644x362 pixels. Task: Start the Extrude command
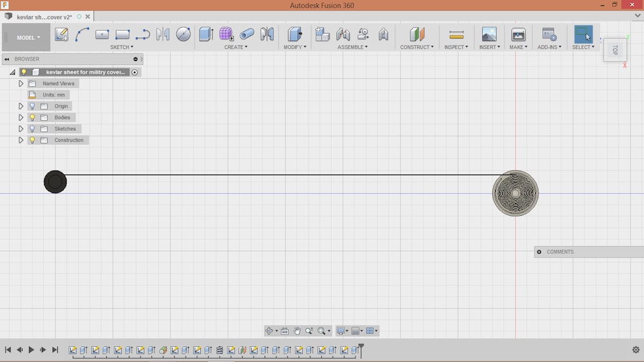[x=206, y=34]
